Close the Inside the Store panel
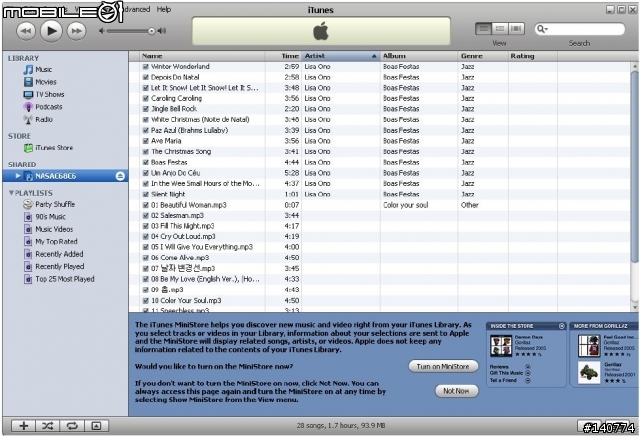 [x=562, y=326]
